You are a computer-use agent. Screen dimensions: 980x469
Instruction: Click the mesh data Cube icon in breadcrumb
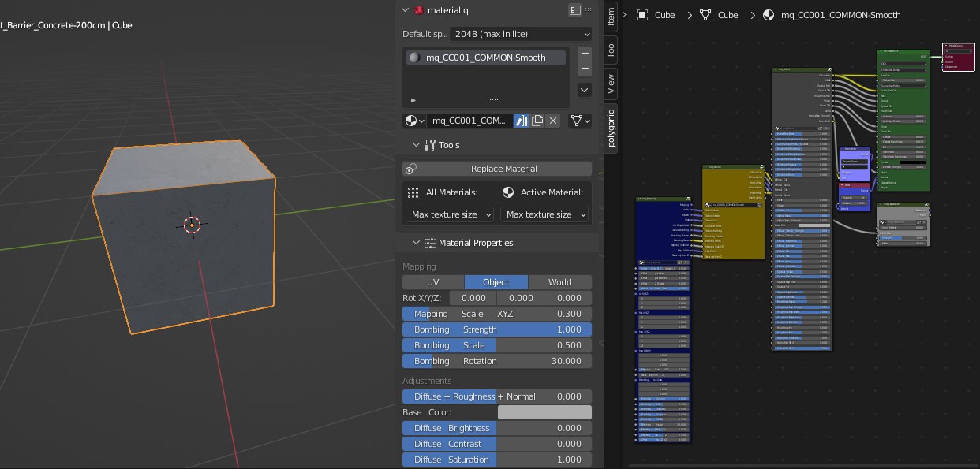[x=705, y=15]
